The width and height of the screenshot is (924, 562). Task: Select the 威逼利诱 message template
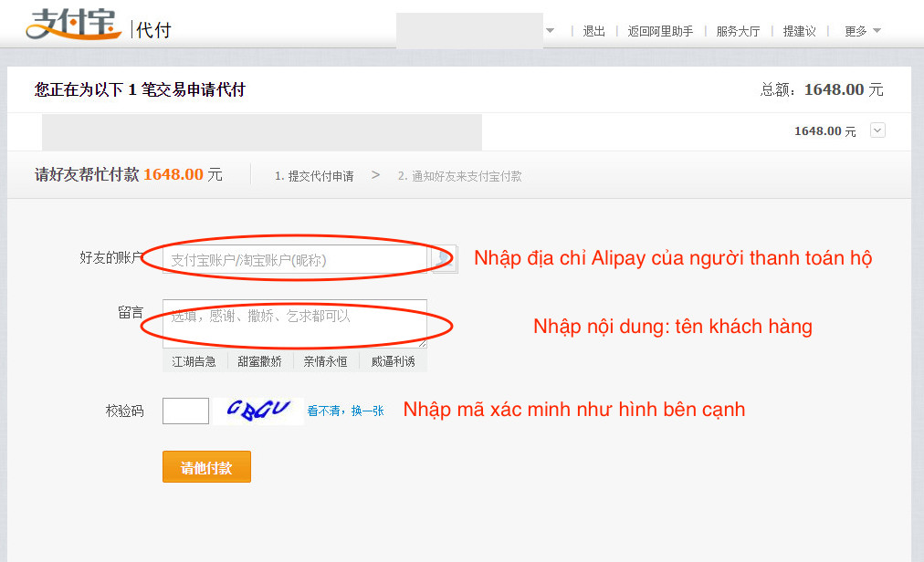point(393,361)
